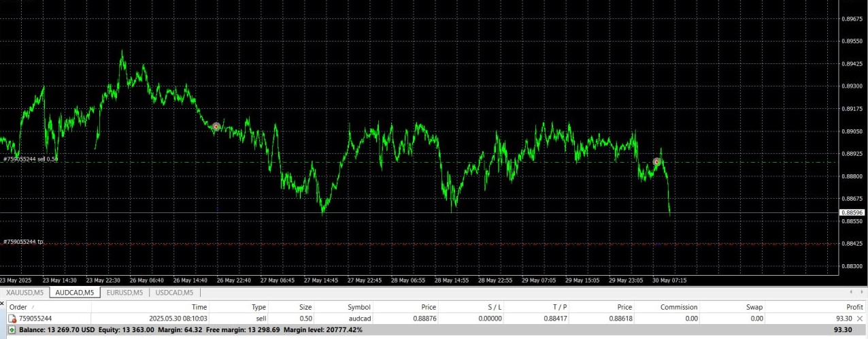Screen dimensions: 868x339
Task: Click the trade entry marker near 26 May
Action: (216, 127)
